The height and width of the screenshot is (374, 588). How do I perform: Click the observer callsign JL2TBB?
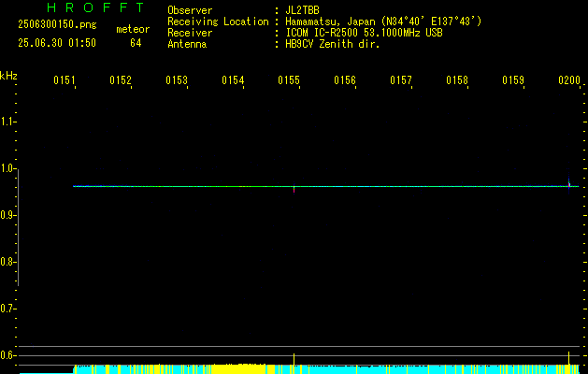[302, 10]
